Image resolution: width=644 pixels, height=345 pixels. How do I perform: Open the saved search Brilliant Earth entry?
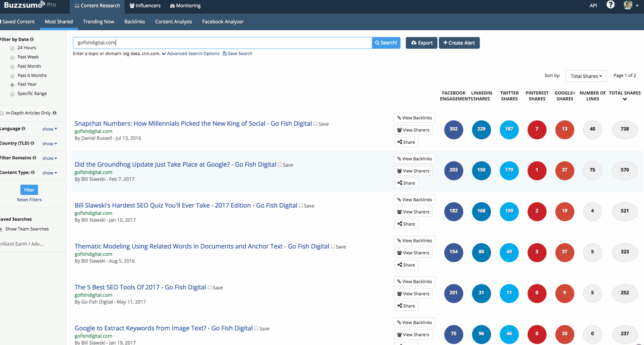[x=22, y=244]
